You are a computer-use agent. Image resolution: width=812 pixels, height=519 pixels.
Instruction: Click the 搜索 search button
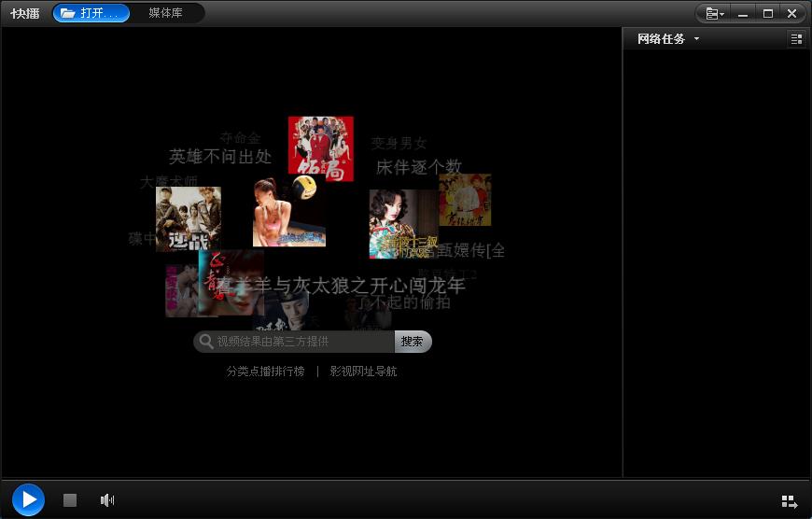pyautogui.click(x=413, y=342)
